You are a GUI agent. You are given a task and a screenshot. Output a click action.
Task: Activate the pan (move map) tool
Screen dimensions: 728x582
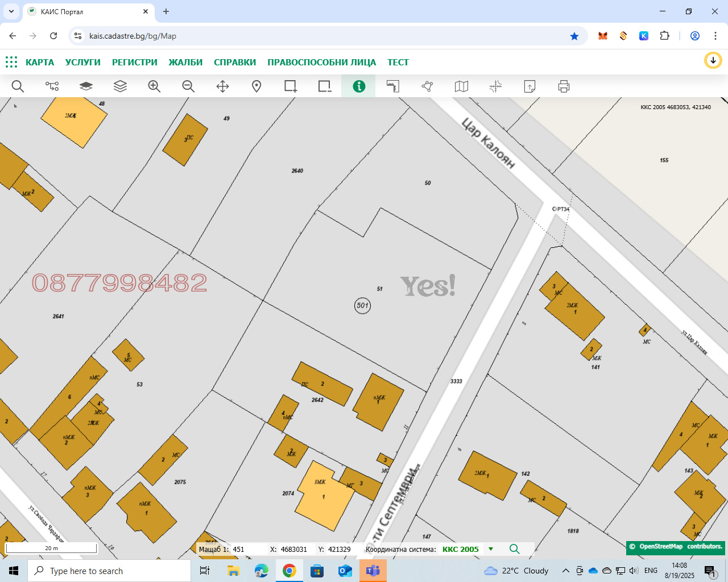point(222,86)
